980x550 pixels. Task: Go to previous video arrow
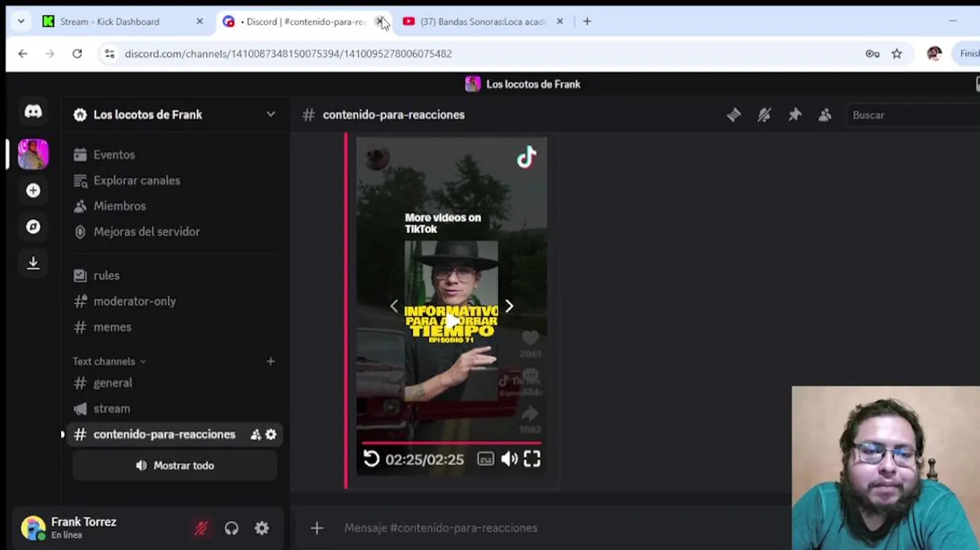[394, 306]
